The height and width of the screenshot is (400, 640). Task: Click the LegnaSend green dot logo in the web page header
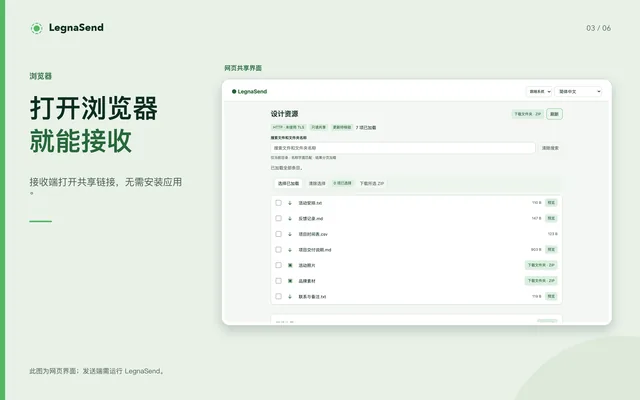234,91
